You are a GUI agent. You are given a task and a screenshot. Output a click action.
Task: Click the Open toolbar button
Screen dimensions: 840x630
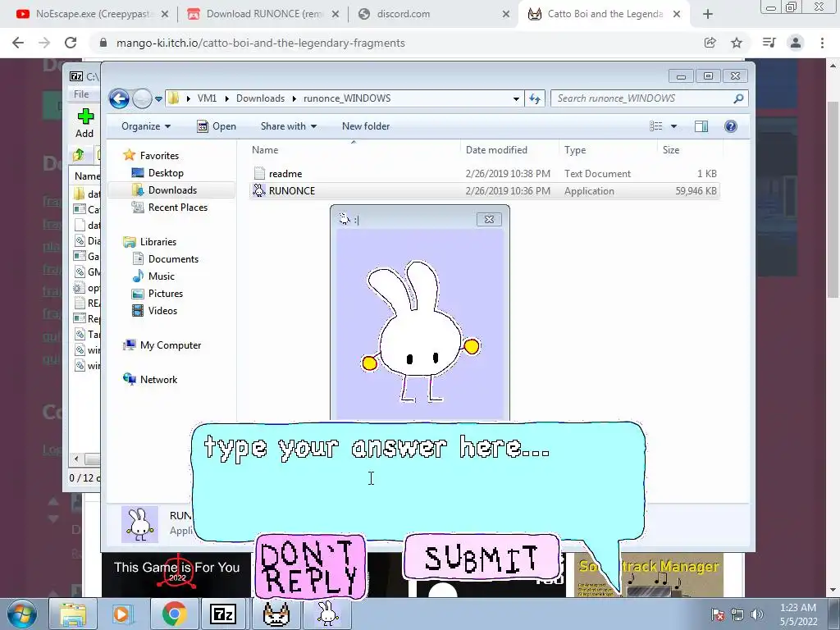pyautogui.click(x=217, y=126)
